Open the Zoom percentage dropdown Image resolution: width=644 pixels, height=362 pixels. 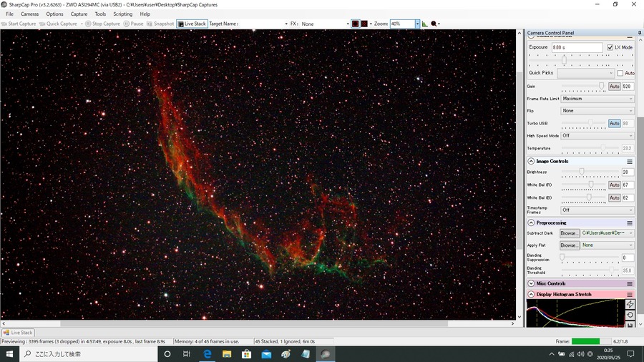click(417, 24)
